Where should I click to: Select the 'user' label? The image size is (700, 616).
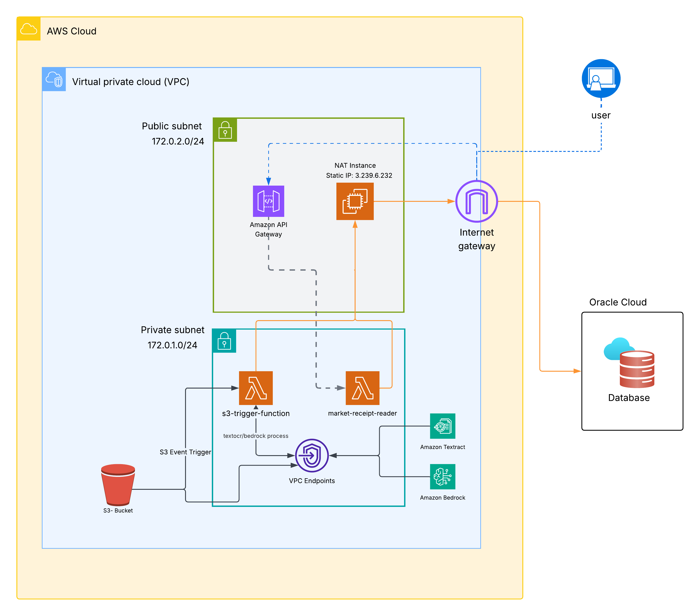(x=601, y=115)
